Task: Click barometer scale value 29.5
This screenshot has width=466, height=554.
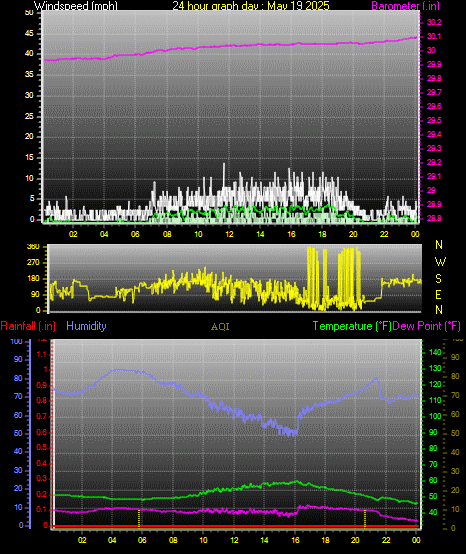Action: pyautogui.click(x=434, y=120)
